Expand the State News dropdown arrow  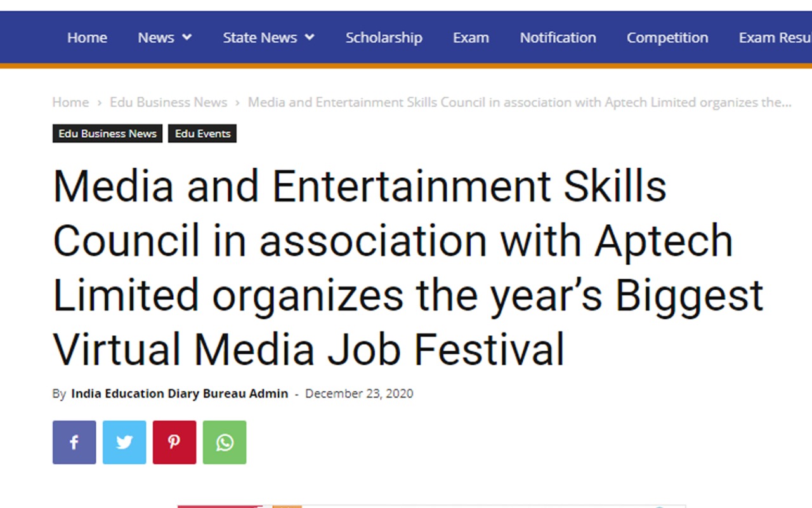(x=310, y=37)
